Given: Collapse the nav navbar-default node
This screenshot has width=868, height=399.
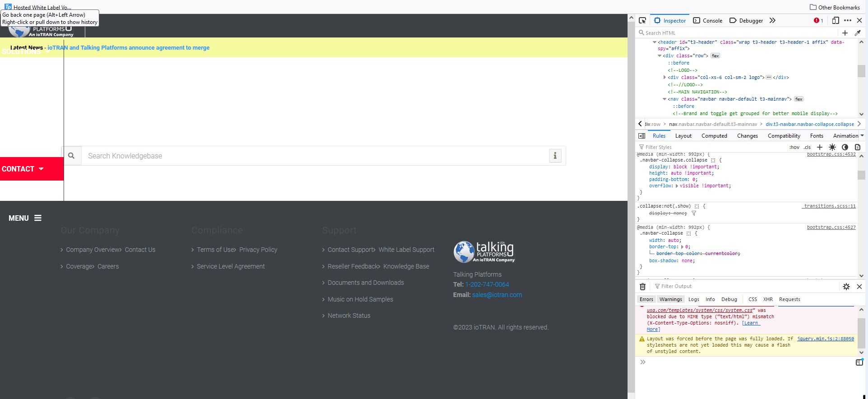Looking at the screenshot, I should pos(665,99).
